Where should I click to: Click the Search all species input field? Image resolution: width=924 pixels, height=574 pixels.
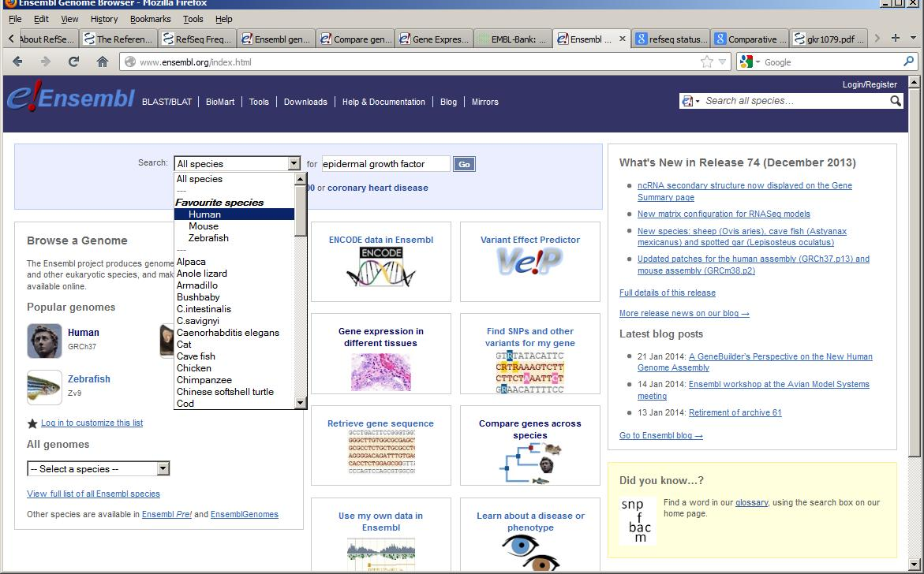coord(795,101)
